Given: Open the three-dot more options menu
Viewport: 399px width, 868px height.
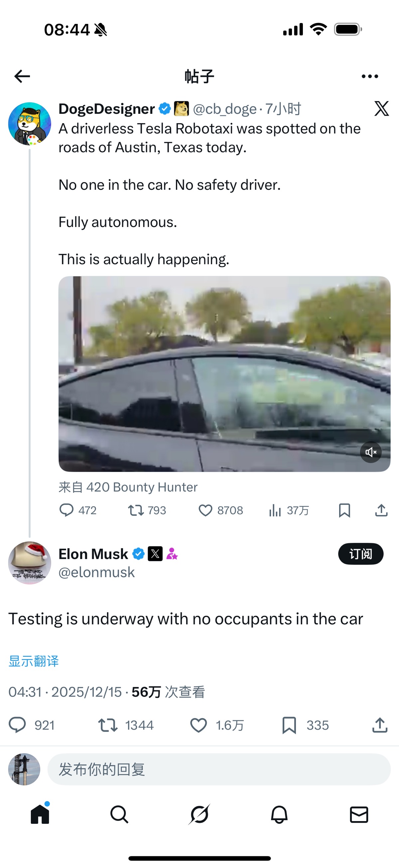Looking at the screenshot, I should point(370,77).
